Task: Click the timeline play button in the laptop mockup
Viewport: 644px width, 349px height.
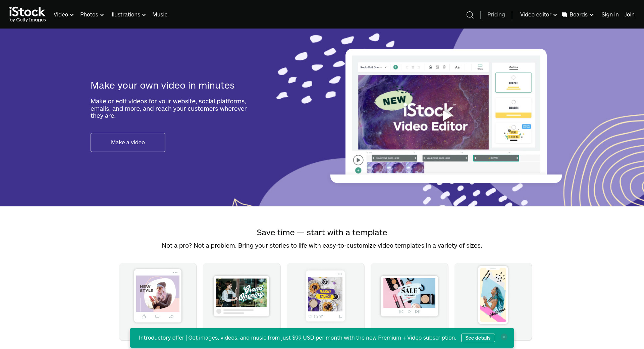Action: point(358,160)
